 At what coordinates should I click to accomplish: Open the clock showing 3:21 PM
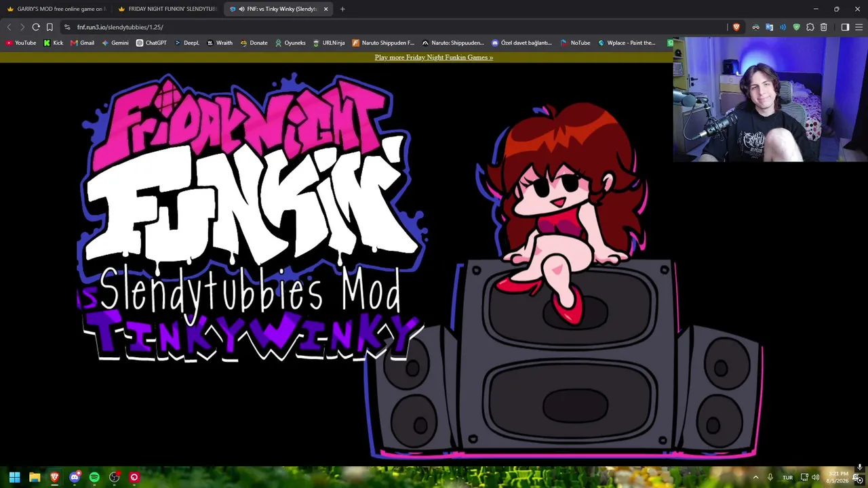(837, 477)
